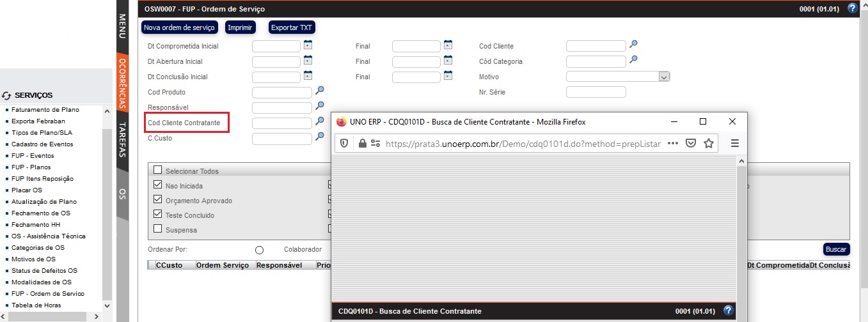Open Placar OS menu item

pyautogui.click(x=27, y=190)
